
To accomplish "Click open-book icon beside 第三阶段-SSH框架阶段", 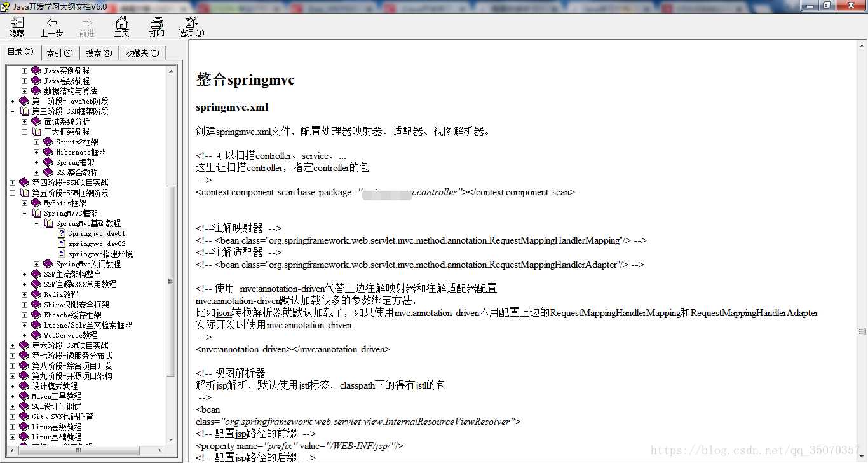I will coord(25,111).
